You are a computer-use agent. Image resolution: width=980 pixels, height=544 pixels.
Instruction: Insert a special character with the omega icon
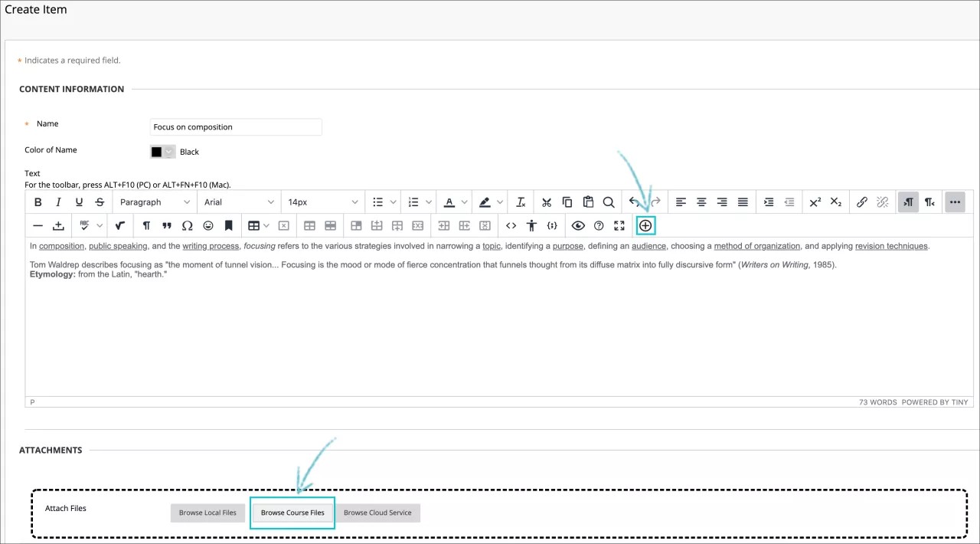(x=188, y=225)
